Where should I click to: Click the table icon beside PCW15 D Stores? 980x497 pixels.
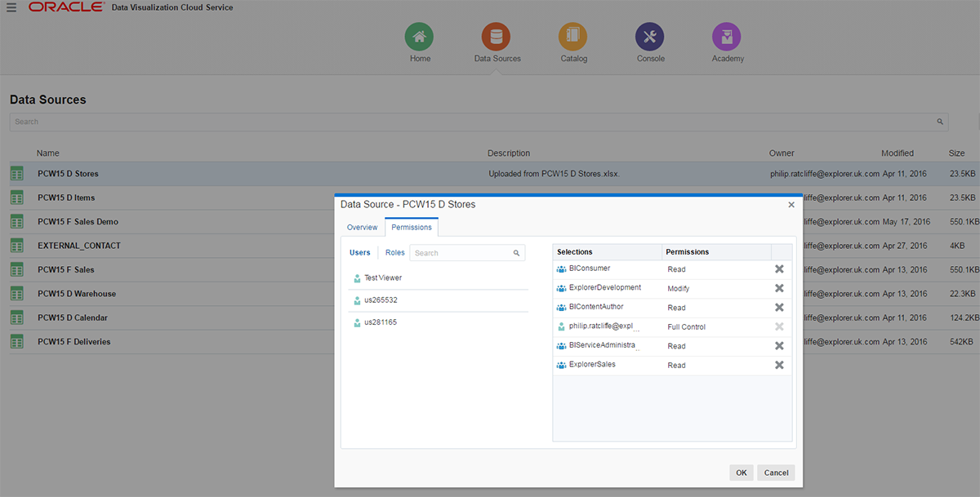pyautogui.click(x=17, y=174)
